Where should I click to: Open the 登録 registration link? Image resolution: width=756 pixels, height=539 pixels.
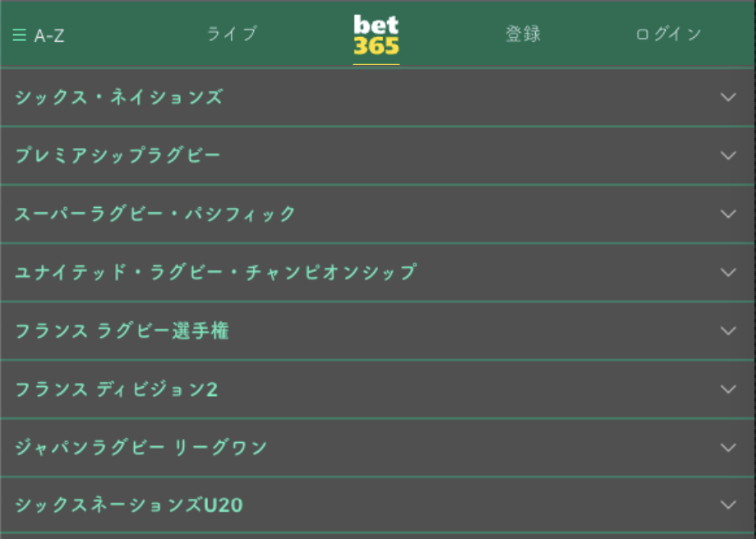coord(523,35)
